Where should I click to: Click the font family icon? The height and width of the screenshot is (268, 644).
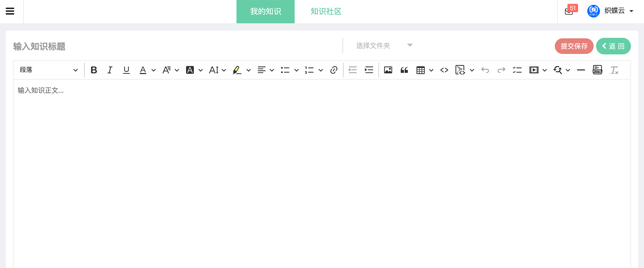pyautogui.click(x=166, y=70)
